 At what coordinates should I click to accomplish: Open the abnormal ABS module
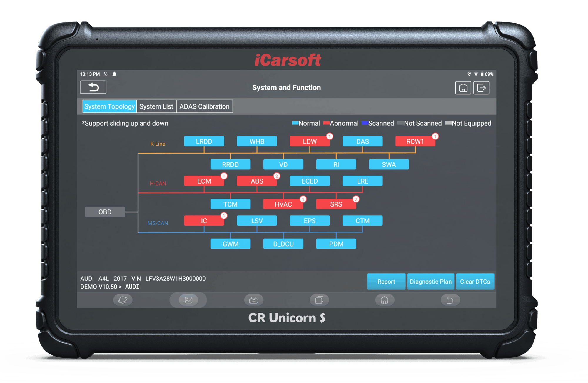[257, 181]
